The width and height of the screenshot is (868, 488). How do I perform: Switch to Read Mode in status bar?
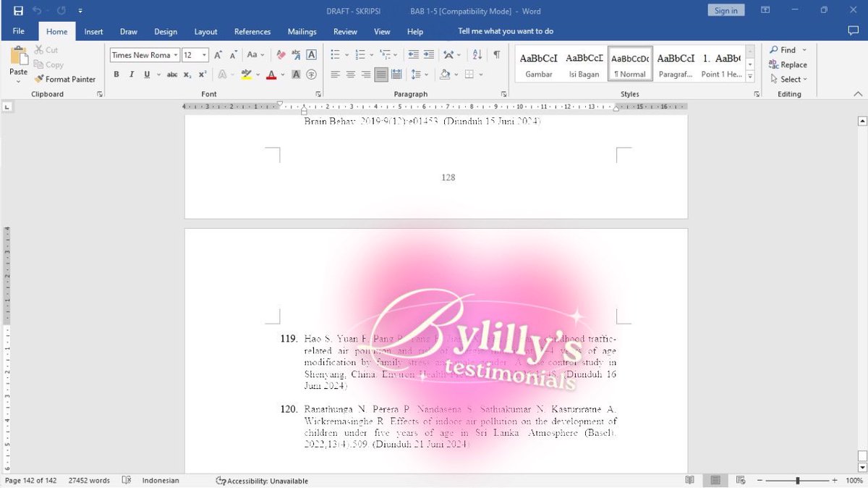click(x=689, y=480)
